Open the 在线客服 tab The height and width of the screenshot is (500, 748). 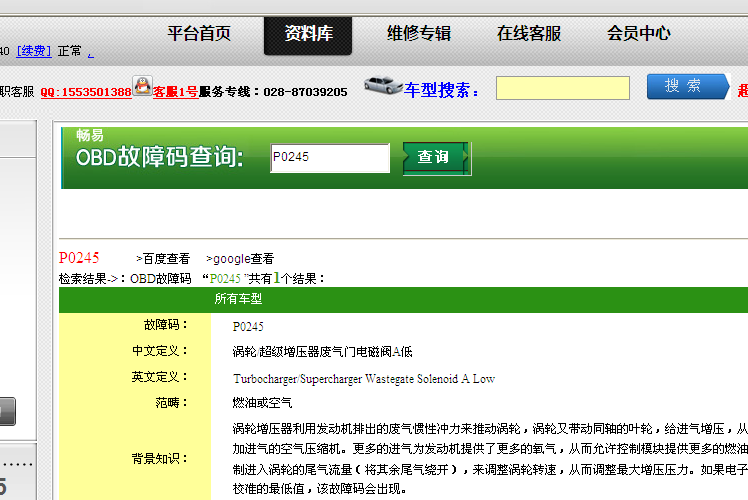coord(529,34)
